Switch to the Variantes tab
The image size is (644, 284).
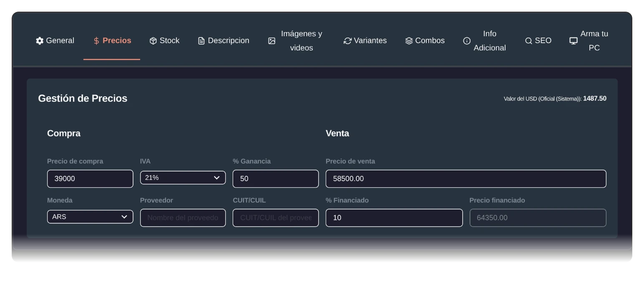pyautogui.click(x=365, y=41)
